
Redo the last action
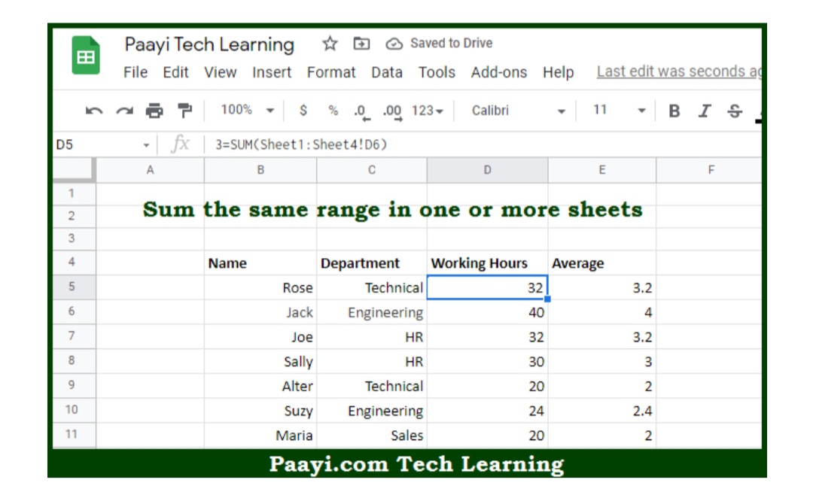[x=124, y=111]
